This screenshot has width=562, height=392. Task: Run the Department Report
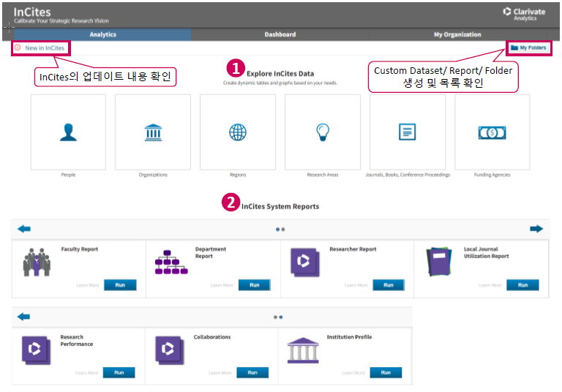coord(255,285)
